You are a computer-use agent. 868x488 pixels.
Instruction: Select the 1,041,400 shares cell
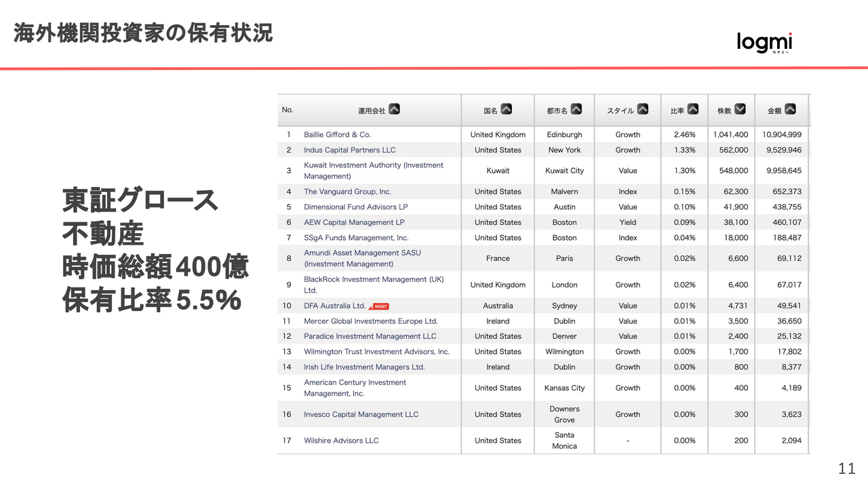(x=730, y=135)
